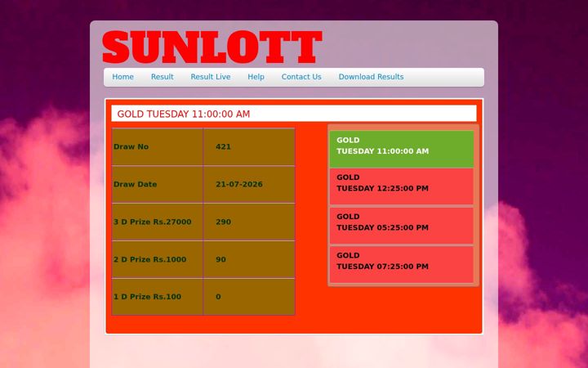Open the Result Live menu item
The height and width of the screenshot is (368, 588).
tap(211, 77)
